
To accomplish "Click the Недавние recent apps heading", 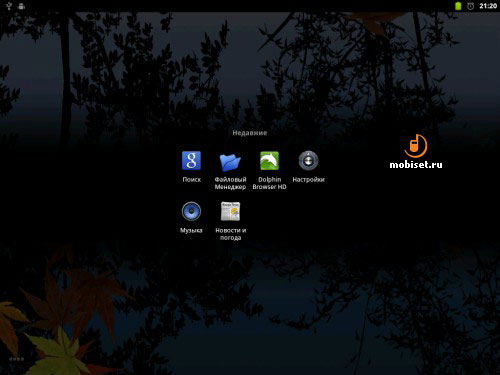I will coord(250,133).
